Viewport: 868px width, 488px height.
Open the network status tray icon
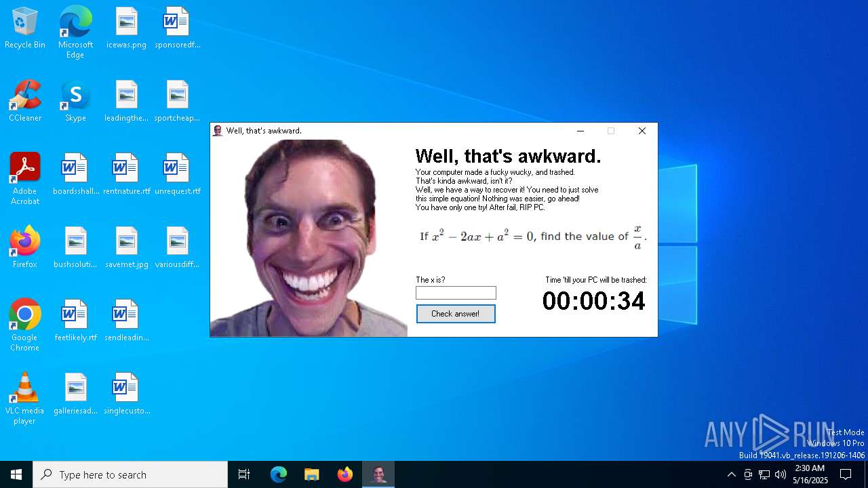764,474
